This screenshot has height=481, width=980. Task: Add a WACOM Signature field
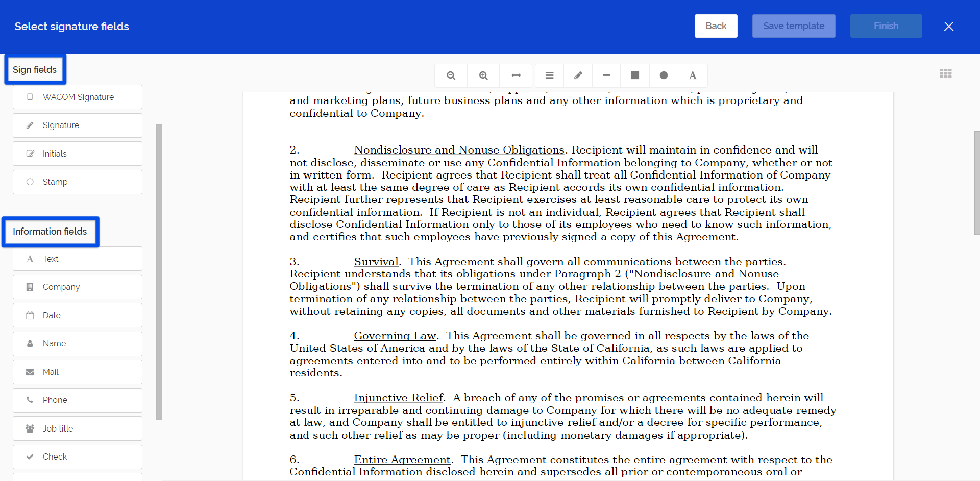(x=78, y=97)
